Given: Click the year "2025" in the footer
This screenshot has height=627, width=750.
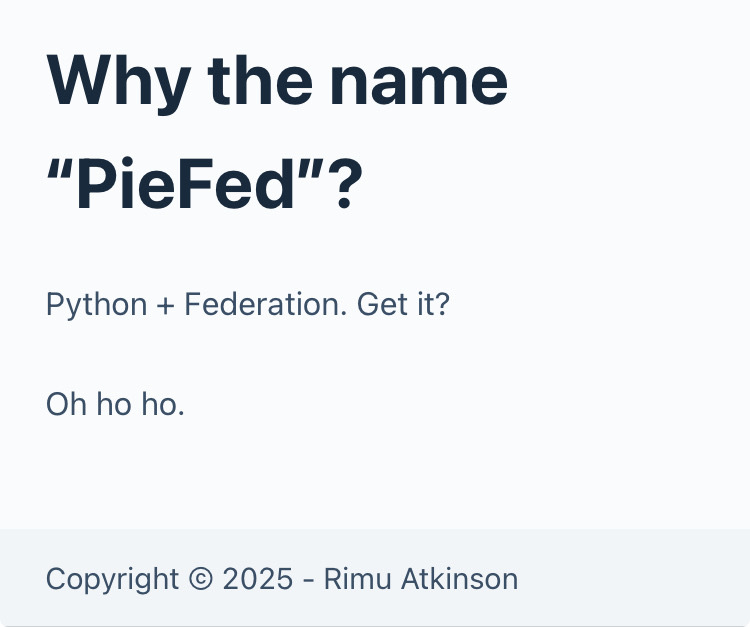Looking at the screenshot, I should pyautogui.click(x=258, y=578).
